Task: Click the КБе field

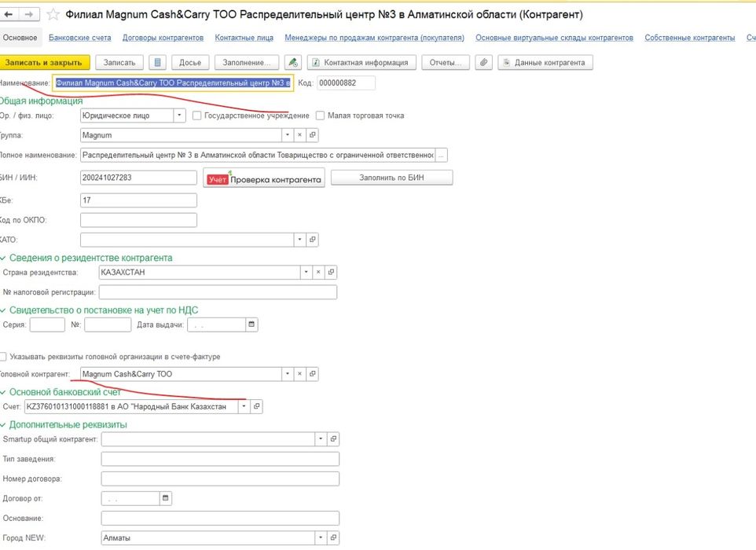Action: (x=138, y=200)
